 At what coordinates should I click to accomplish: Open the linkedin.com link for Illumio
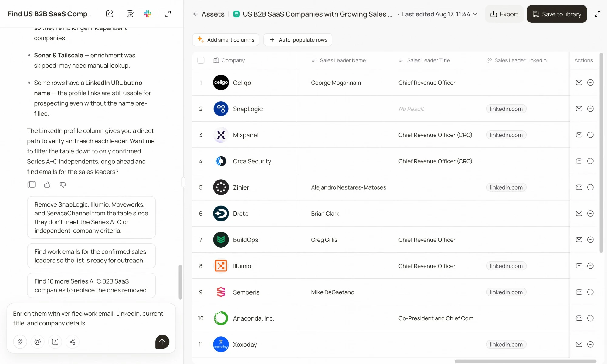click(506, 266)
